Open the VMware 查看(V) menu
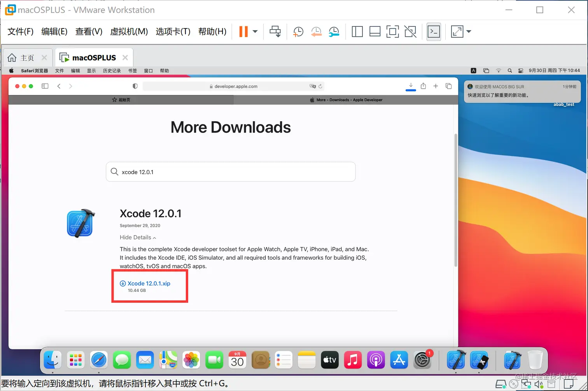The image size is (588, 391). [89, 31]
